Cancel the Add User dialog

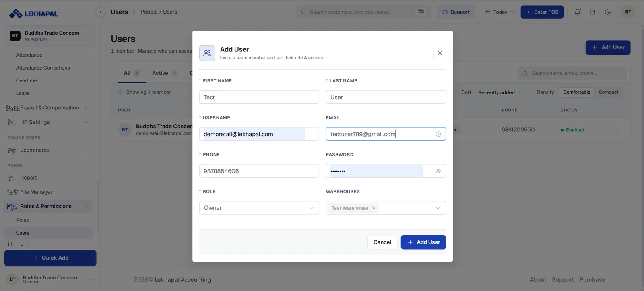point(382,242)
